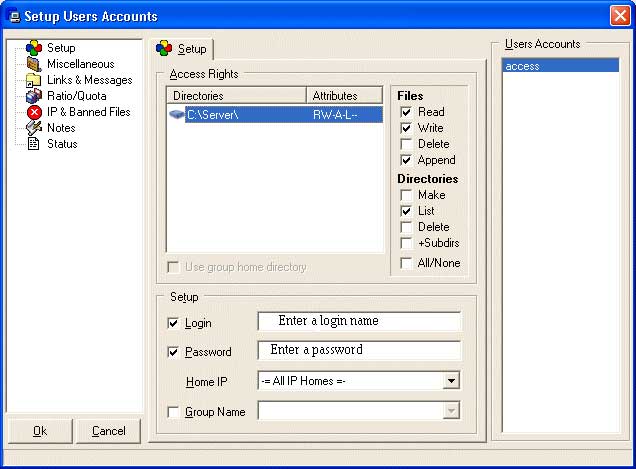Toggle the List directories checkbox
The height and width of the screenshot is (469, 636).
[x=406, y=211]
